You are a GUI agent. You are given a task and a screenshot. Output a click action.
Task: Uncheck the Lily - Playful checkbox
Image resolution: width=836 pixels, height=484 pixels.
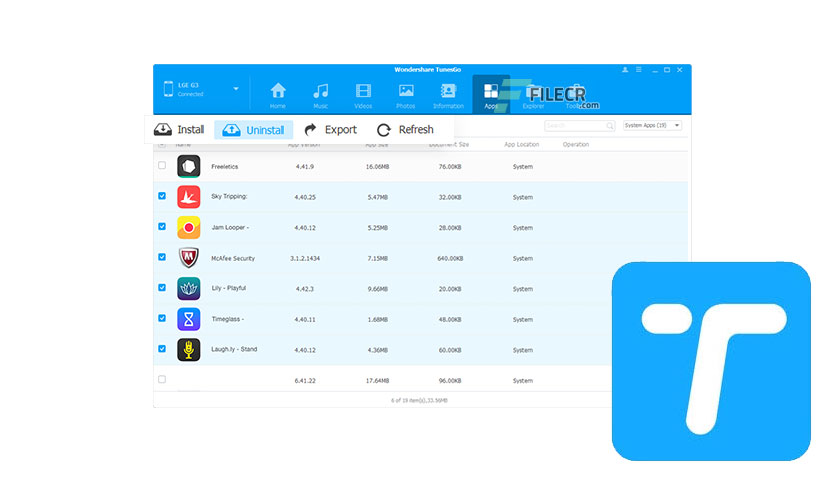(x=162, y=287)
